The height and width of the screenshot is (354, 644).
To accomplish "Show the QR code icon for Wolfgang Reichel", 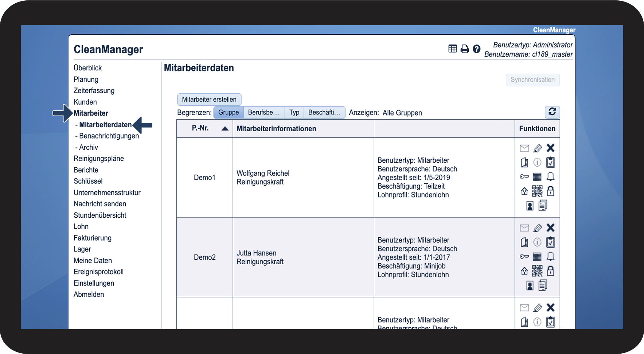I will coord(537,191).
